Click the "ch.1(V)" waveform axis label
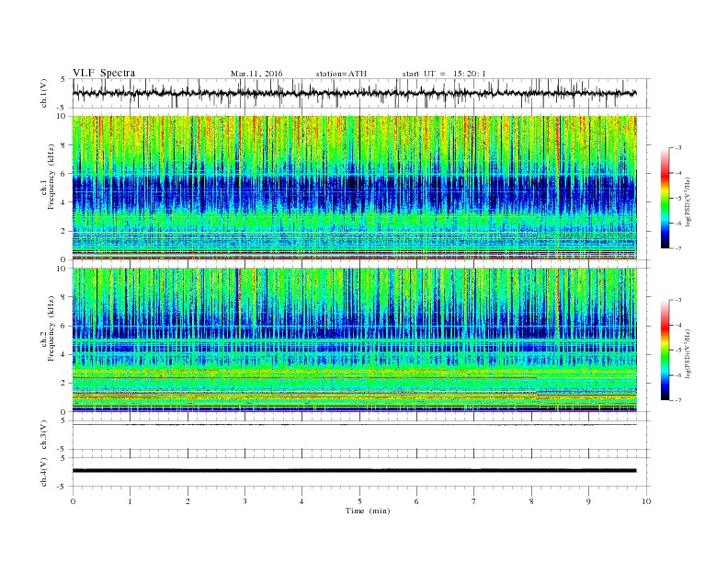 pos(44,93)
